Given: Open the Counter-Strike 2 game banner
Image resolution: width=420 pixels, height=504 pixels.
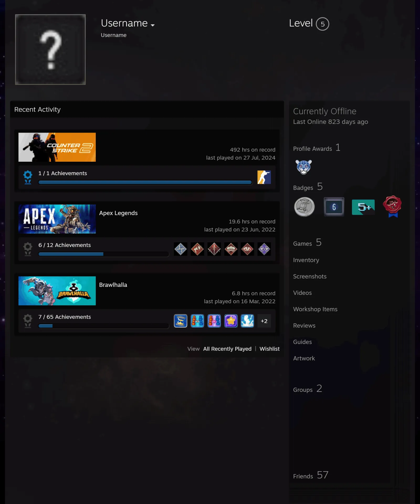Looking at the screenshot, I should pyautogui.click(x=57, y=147).
